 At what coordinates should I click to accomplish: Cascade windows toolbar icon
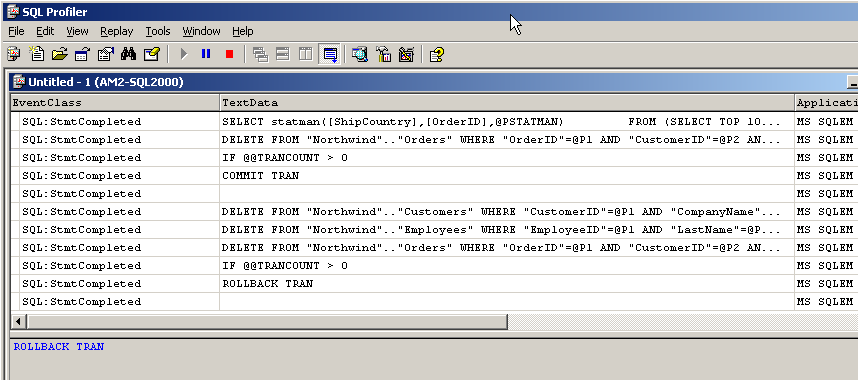[x=261, y=54]
